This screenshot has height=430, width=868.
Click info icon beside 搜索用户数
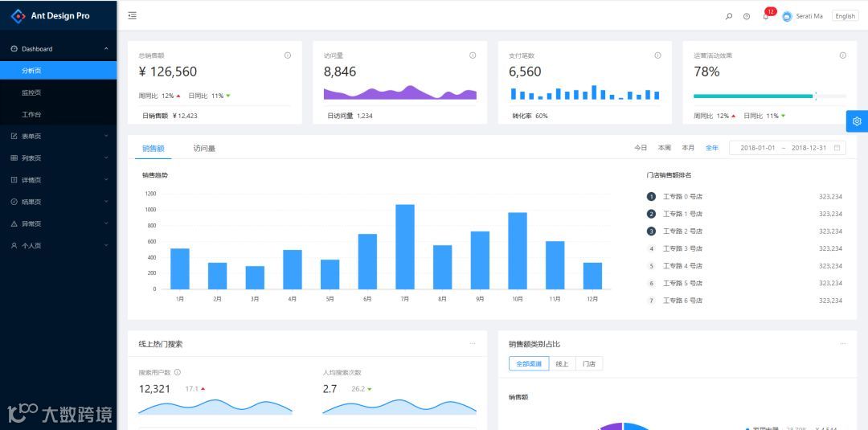click(x=178, y=372)
